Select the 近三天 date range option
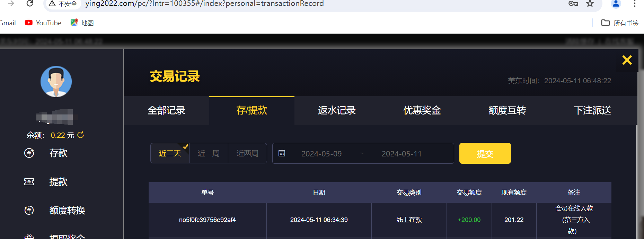Image resolution: width=644 pixels, height=239 pixels. (x=170, y=153)
